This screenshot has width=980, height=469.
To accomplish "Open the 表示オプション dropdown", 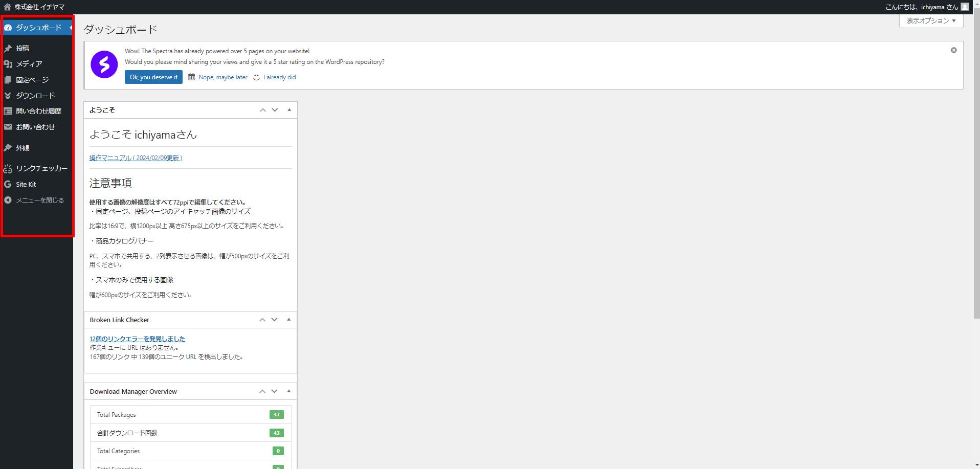I will 931,21.
